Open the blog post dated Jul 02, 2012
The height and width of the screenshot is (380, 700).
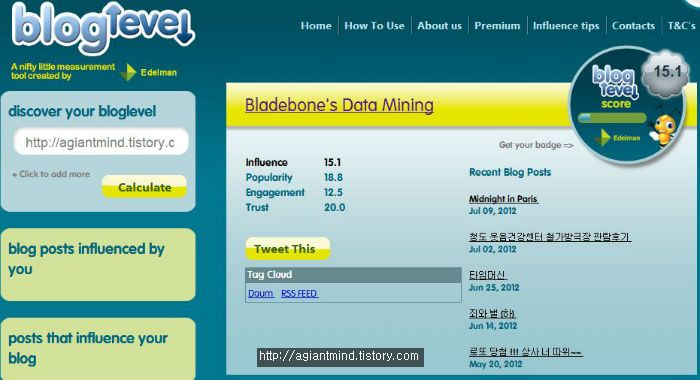pyautogui.click(x=550, y=237)
